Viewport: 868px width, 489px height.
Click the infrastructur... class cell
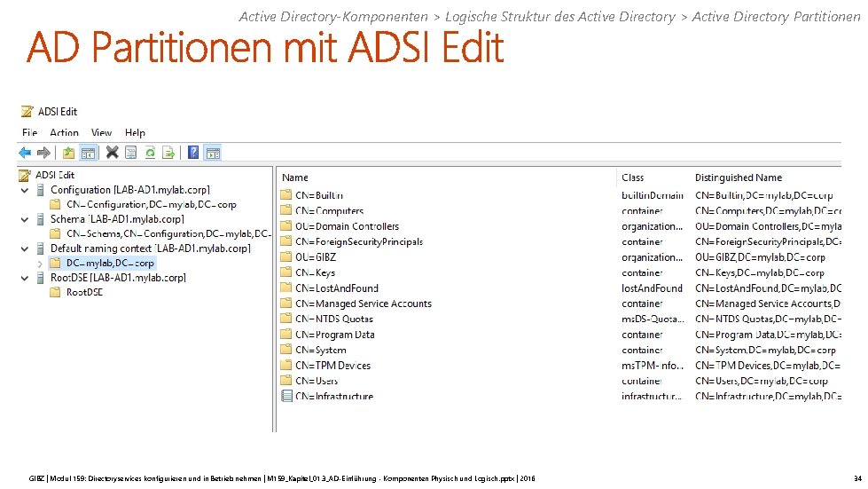652,396
